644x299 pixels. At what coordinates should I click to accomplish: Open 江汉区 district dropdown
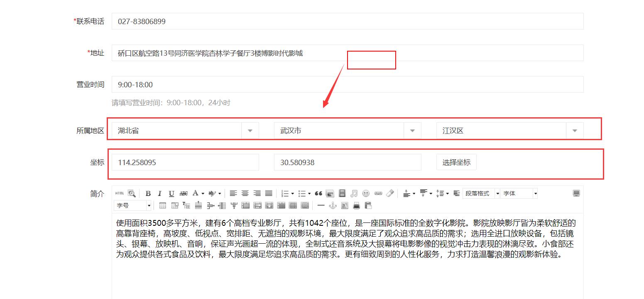tap(510, 131)
